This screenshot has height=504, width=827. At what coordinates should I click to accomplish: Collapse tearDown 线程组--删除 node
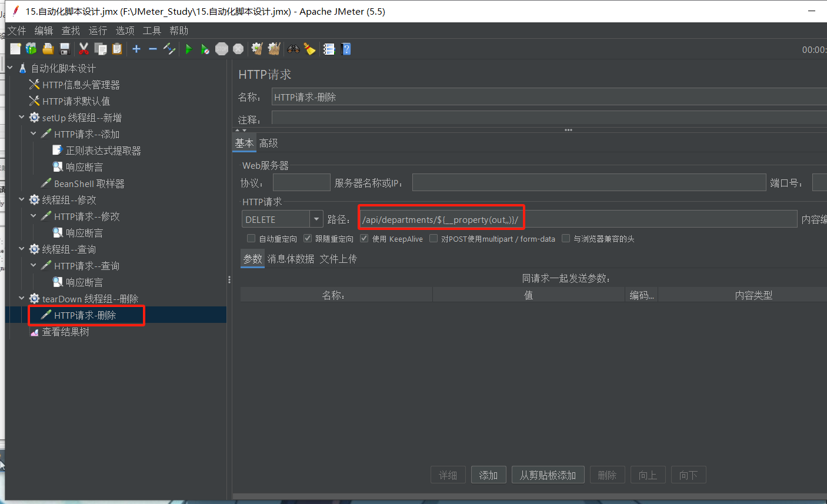[22, 299]
